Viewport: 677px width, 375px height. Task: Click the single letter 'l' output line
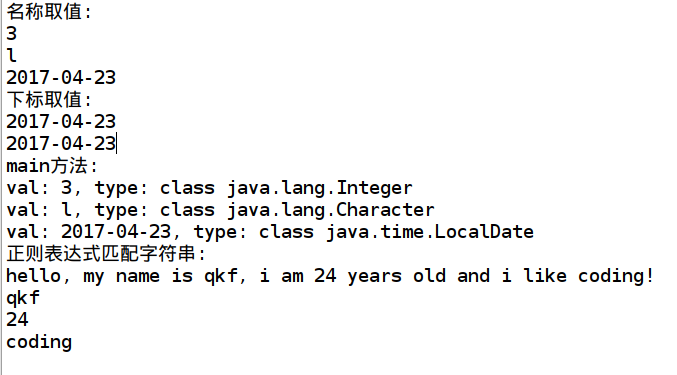[12, 56]
